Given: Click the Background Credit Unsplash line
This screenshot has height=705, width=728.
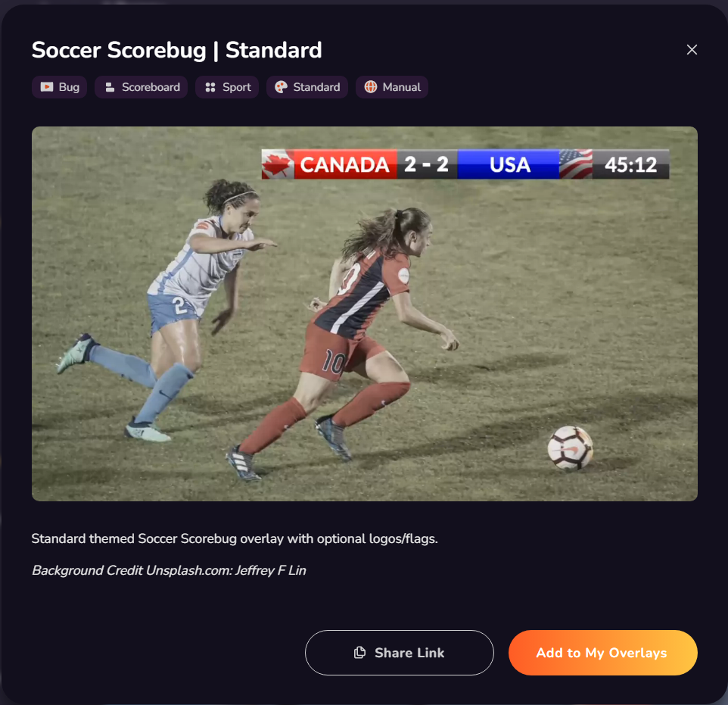Looking at the screenshot, I should [169, 570].
